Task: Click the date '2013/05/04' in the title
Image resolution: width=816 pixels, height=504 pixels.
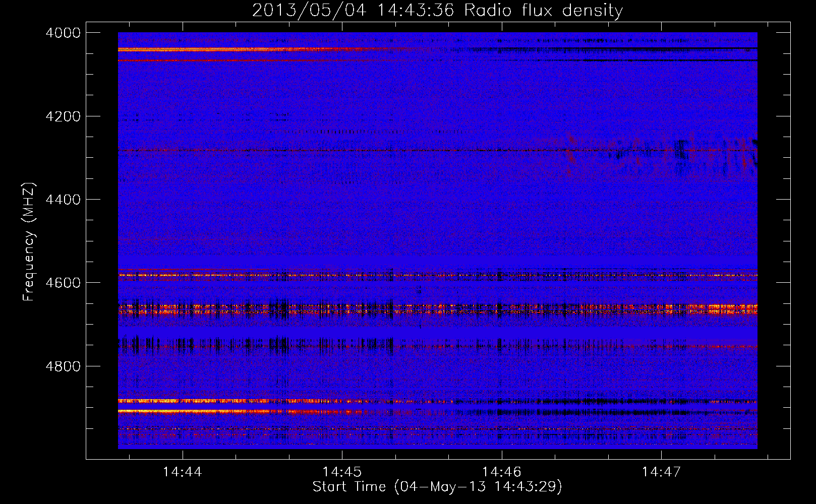Action: coord(309,10)
